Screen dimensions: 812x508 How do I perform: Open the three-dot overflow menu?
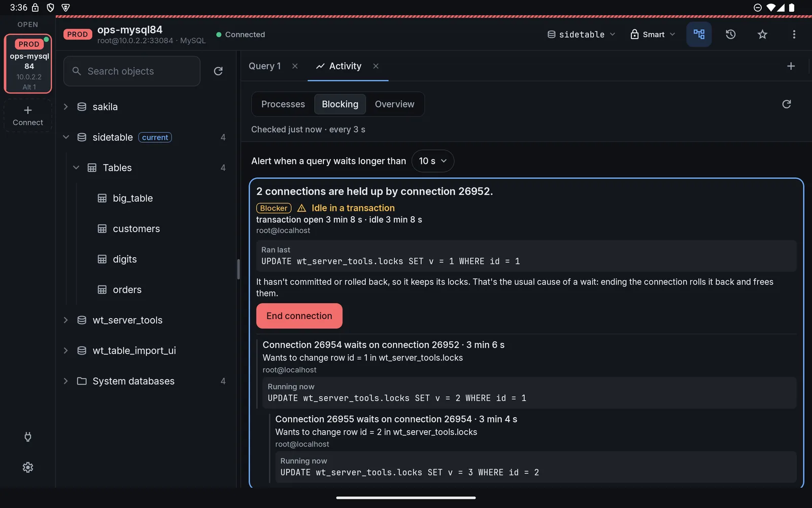(x=794, y=35)
